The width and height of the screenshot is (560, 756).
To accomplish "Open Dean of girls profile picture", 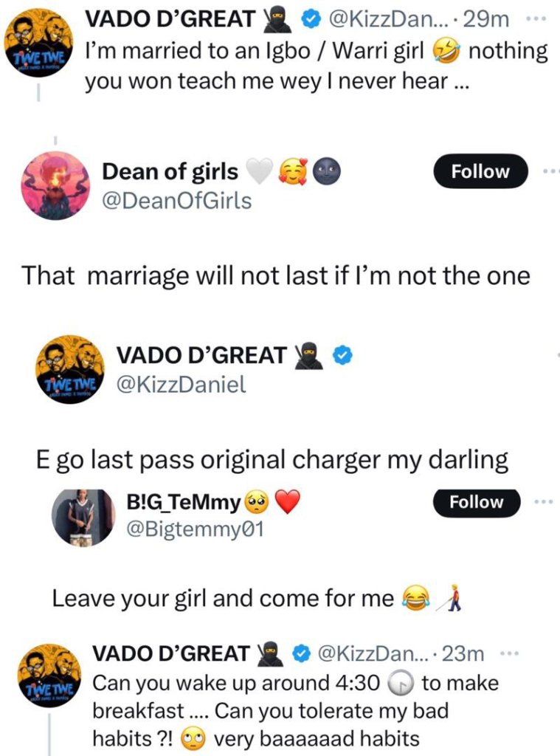I will pyautogui.click(x=55, y=185).
